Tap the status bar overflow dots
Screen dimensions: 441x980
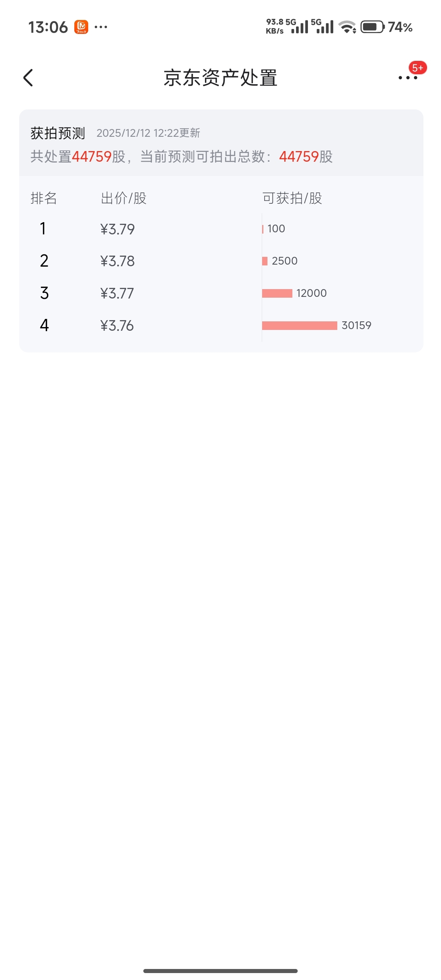[101, 27]
